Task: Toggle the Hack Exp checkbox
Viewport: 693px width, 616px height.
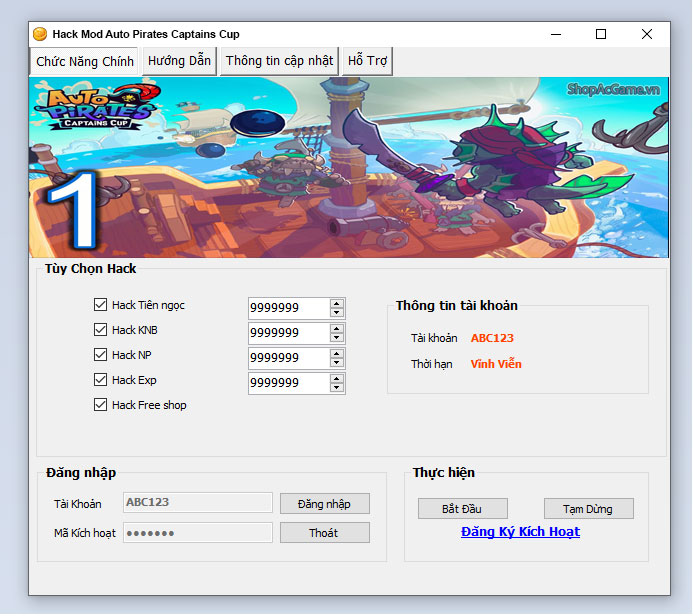Action: 100,380
